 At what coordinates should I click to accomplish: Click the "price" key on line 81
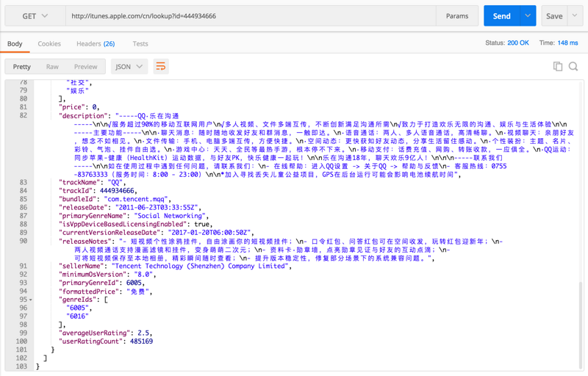click(72, 107)
